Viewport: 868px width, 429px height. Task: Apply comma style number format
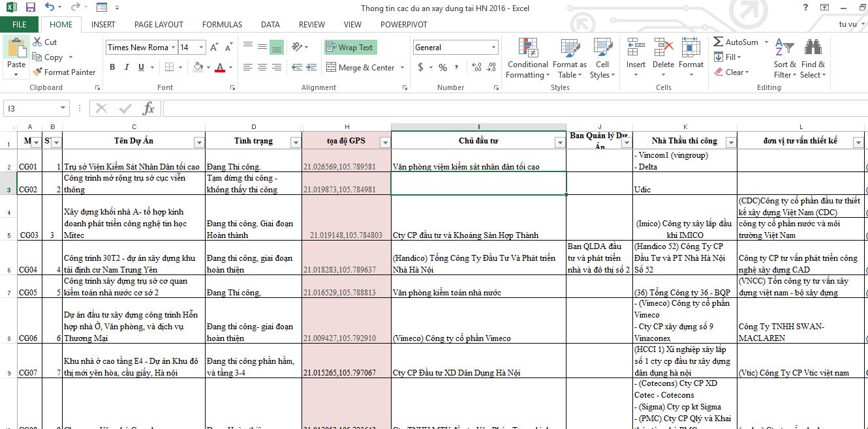457,67
